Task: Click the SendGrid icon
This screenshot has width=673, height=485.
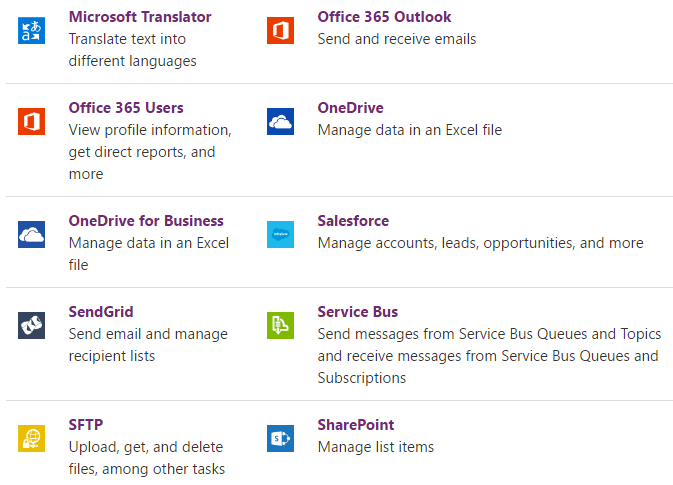Action: click(x=32, y=326)
